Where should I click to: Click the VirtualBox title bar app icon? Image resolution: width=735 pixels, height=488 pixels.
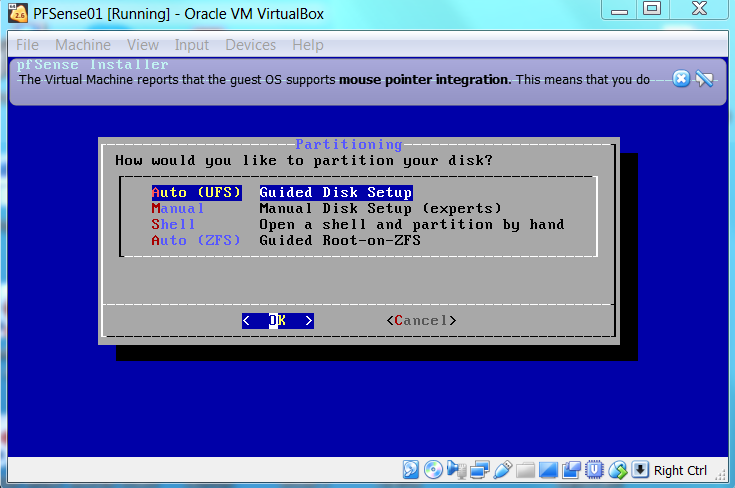point(18,14)
